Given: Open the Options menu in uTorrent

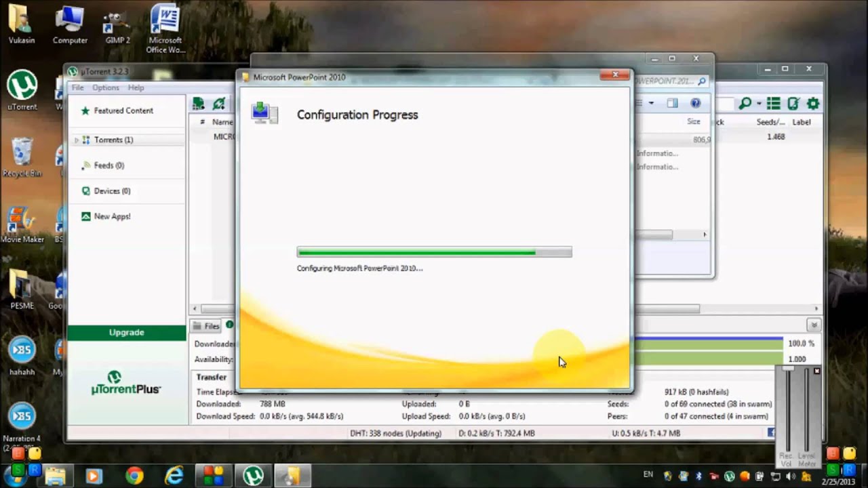Looking at the screenshot, I should pyautogui.click(x=106, y=87).
